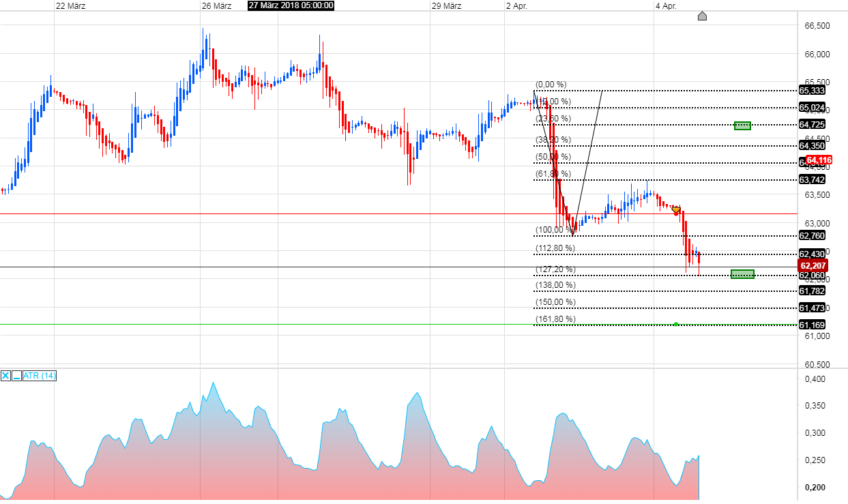Select the 27 März 2018 05:00:00 time label
Image resolution: width=848 pixels, height=504 pixels.
click(291, 5)
